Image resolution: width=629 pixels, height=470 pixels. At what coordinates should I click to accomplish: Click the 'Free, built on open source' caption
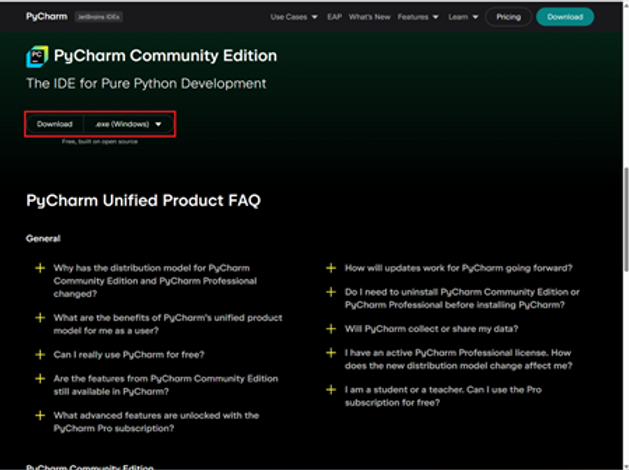tap(99, 142)
